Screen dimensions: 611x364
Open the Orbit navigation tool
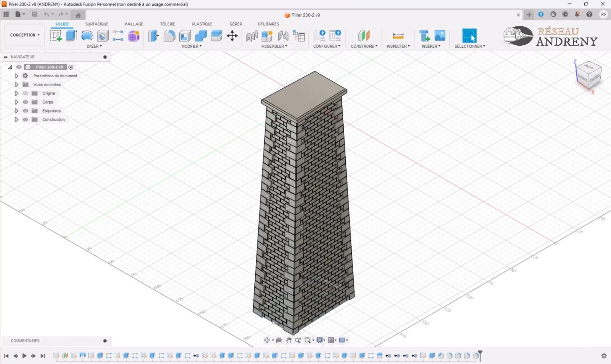click(267, 340)
